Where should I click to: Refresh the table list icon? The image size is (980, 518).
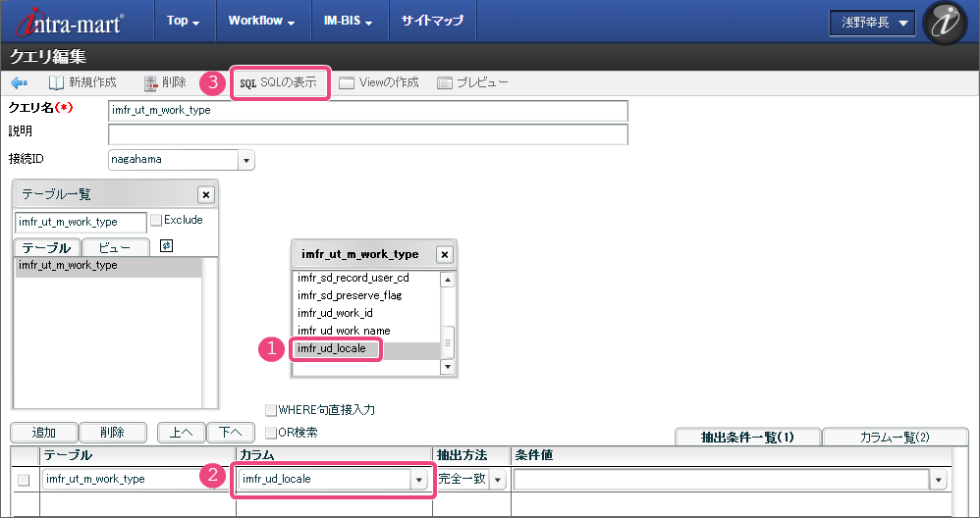click(166, 246)
